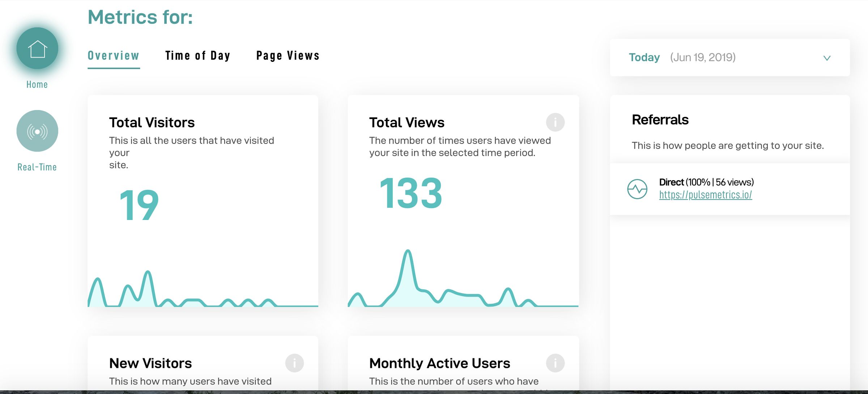Click the radar symbol above Real-Time label
The image size is (868, 394).
(x=37, y=131)
